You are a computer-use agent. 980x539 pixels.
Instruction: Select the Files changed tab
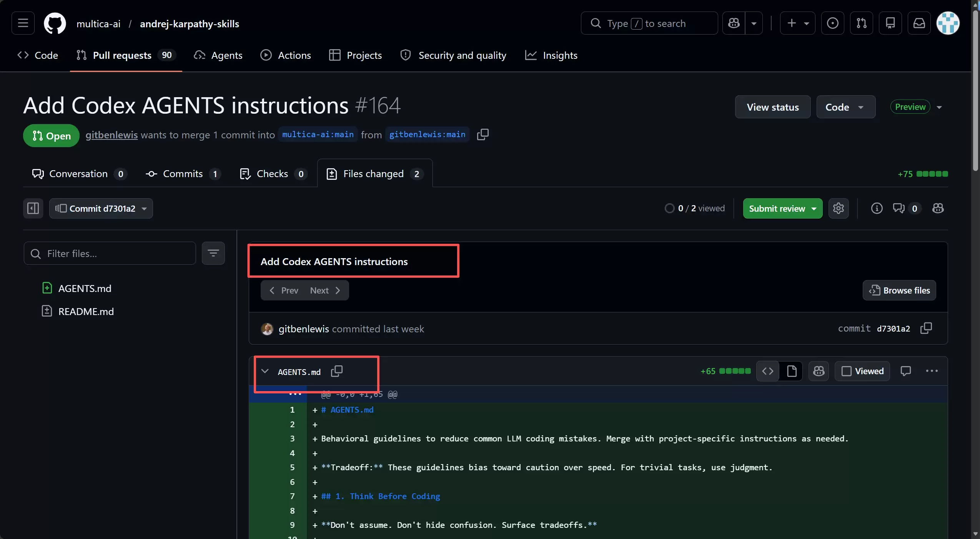[x=375, y=174]
